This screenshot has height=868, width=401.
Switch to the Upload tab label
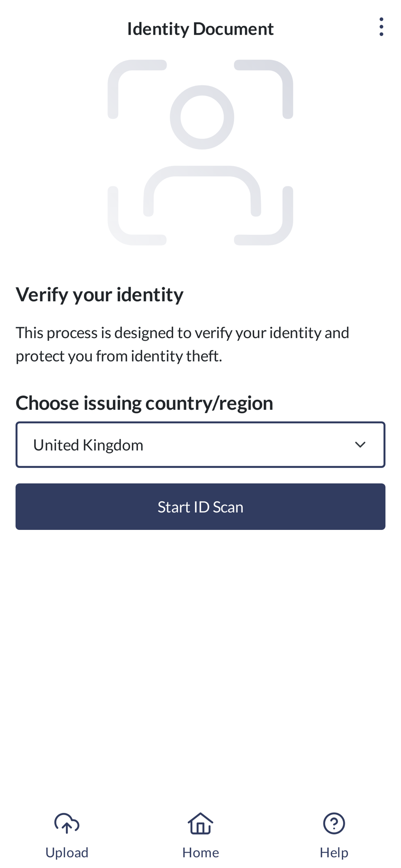click(x=67, y=852)
